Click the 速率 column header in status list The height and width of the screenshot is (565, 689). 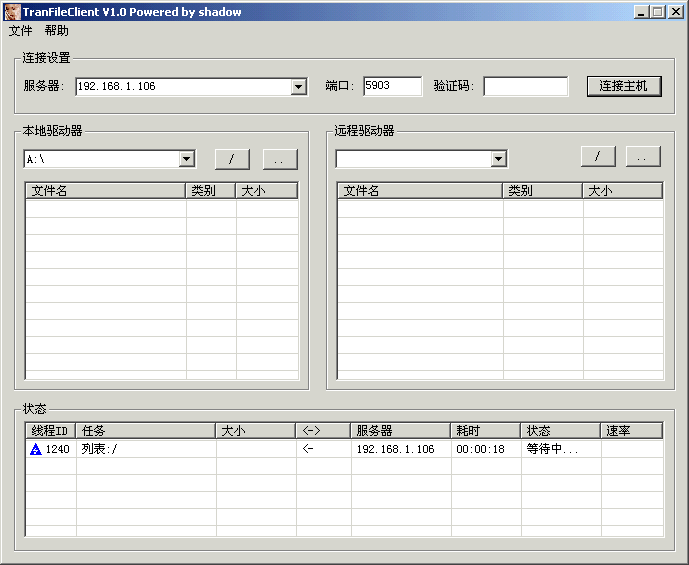[631, 431]
